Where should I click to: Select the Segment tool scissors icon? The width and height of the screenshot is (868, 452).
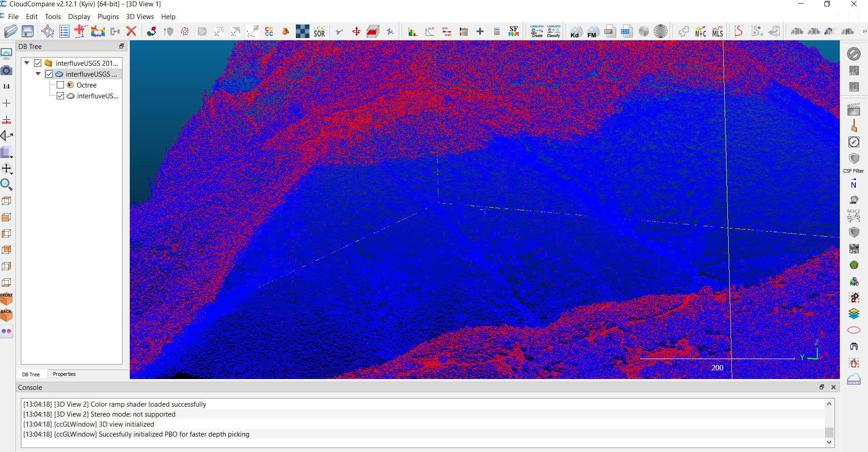[339, 31]
